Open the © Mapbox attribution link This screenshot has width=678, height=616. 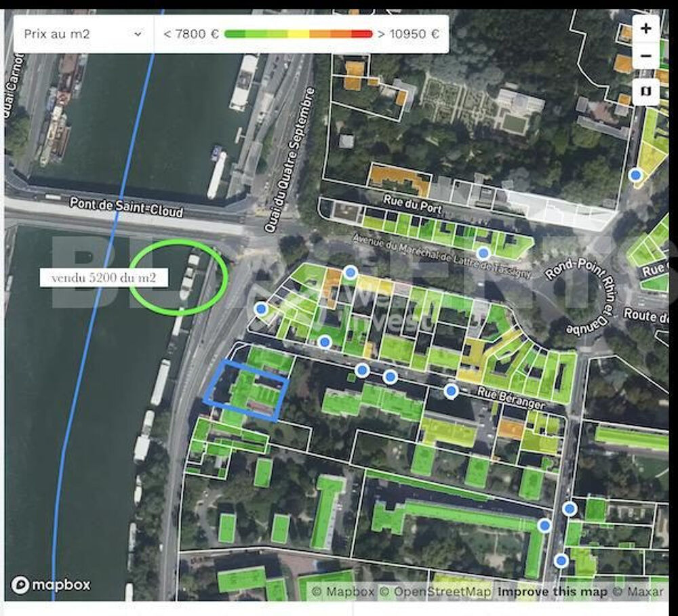[342, 592]
